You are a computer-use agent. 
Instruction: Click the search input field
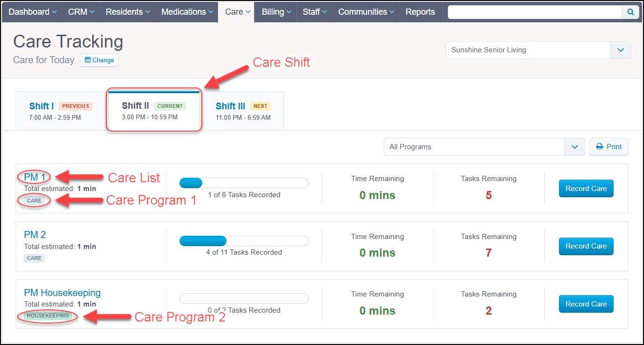pos(535,12)
